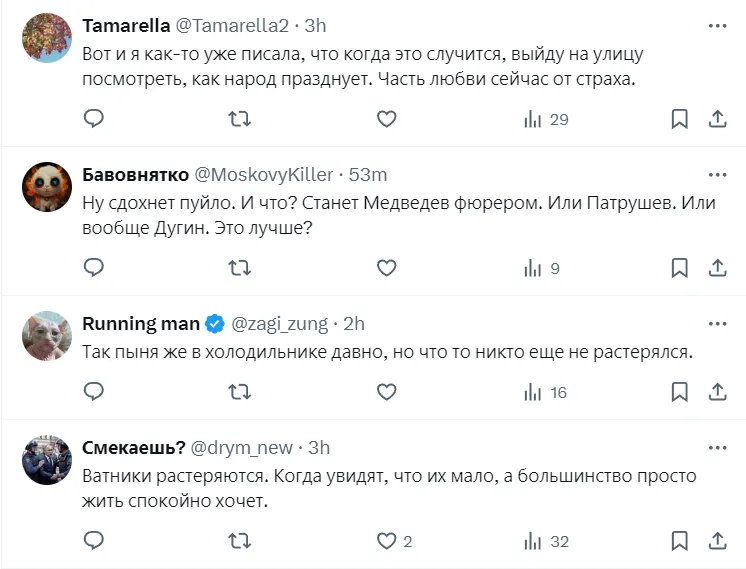
Task: Reply to Tamarella's tweet
Action: tap(93, 120)
